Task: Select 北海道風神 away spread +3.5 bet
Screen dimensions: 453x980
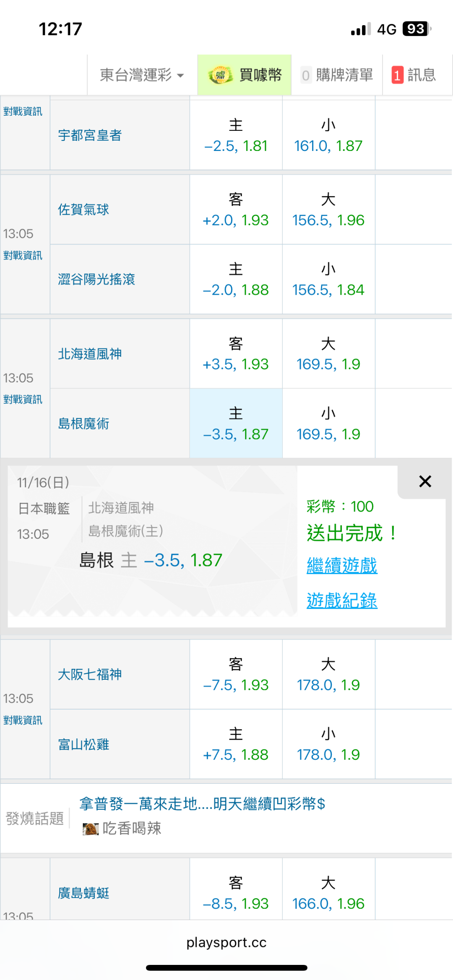Action: pyautogui.click(x=236, y=354)
